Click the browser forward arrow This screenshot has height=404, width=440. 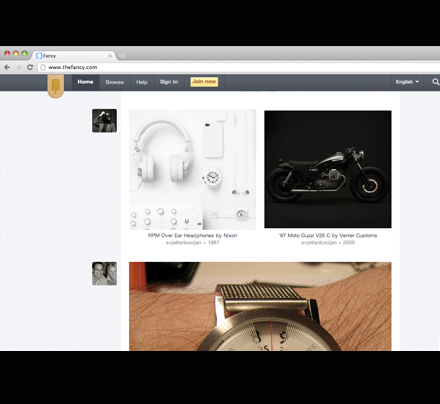(19, 67)
